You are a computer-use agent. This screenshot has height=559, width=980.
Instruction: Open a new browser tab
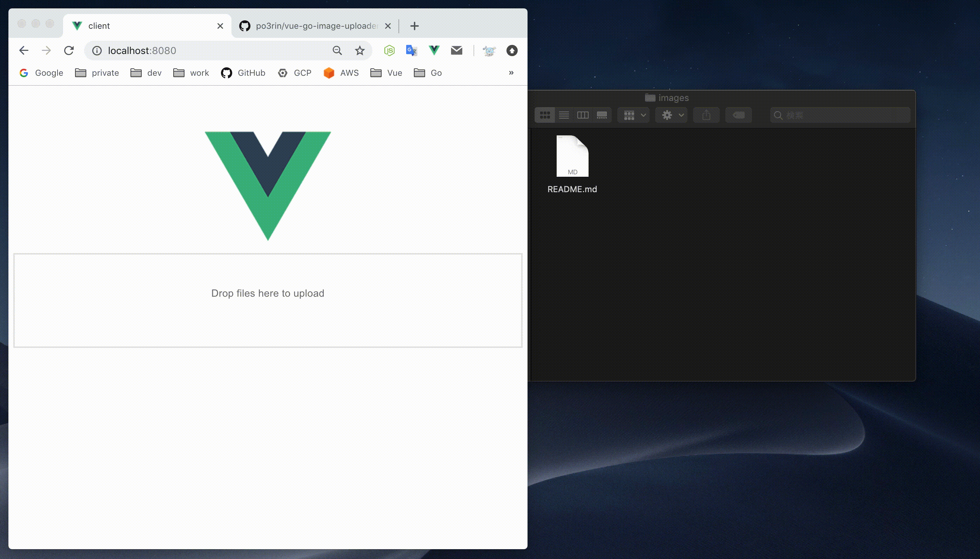point(414,26)
